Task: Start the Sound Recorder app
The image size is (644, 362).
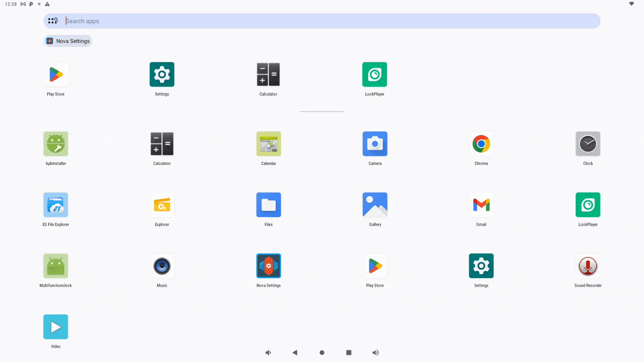Action: [588, 265]
